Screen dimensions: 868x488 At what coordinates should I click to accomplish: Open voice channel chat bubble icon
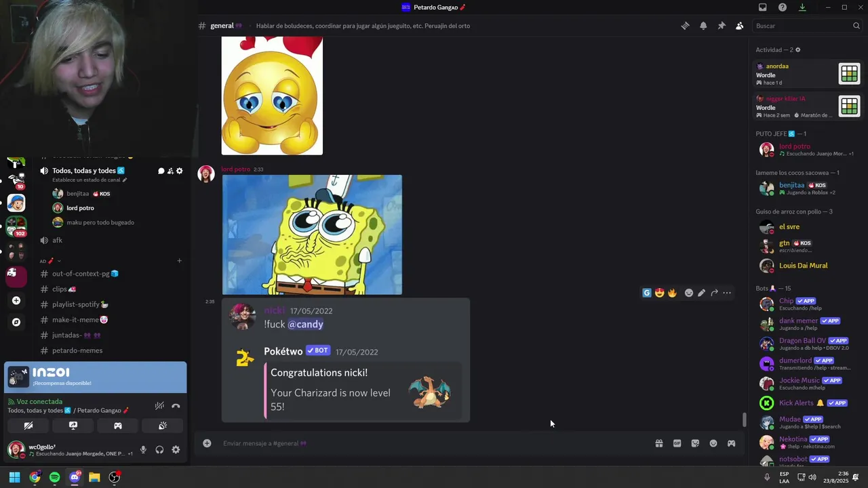click(x=161, y=171)
